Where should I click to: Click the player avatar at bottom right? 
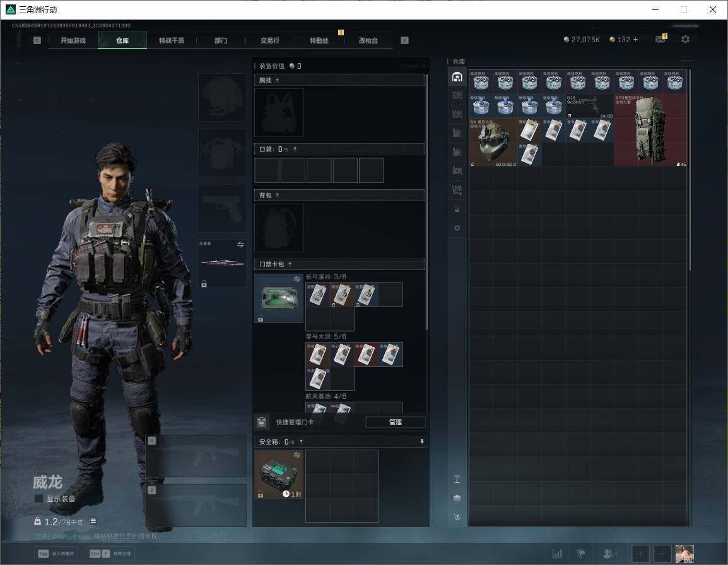click(x=684, y=554)
